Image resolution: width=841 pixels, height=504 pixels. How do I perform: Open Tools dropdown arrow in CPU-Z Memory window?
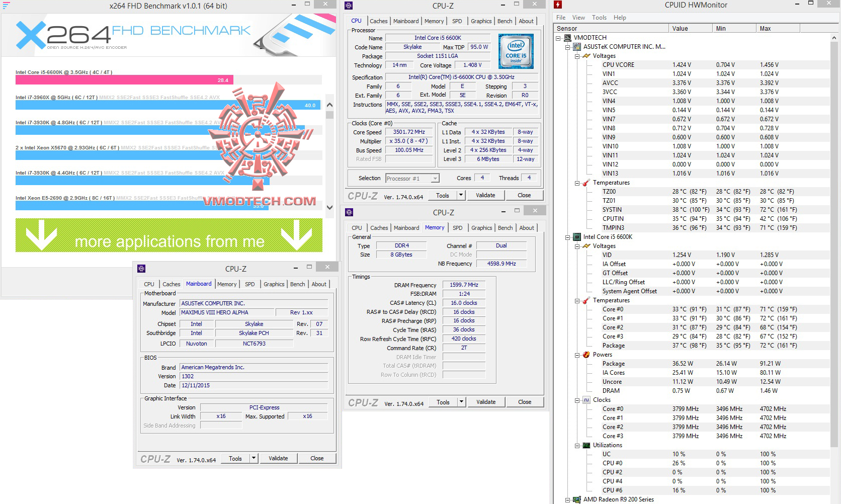click(x=461, y=402)
